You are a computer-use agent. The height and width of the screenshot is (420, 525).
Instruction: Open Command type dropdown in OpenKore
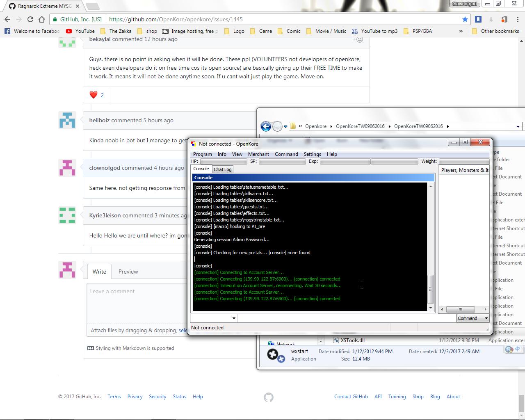point(473,318)
